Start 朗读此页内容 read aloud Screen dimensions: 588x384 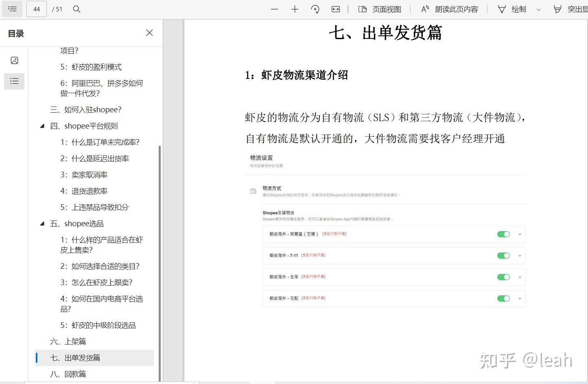(x=450, y=9)
